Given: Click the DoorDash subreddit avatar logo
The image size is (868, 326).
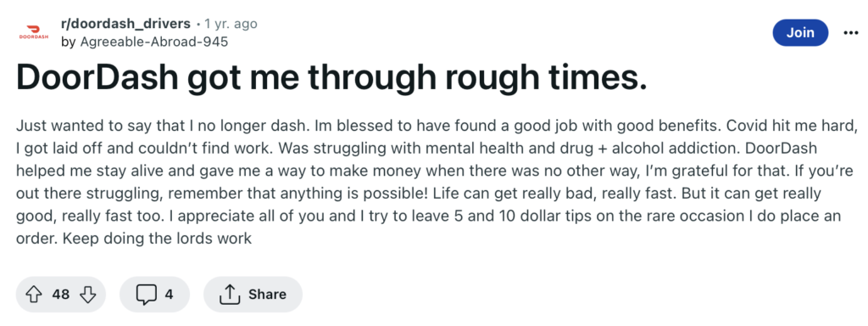Looking at the screenshot, I should (34, 33).
